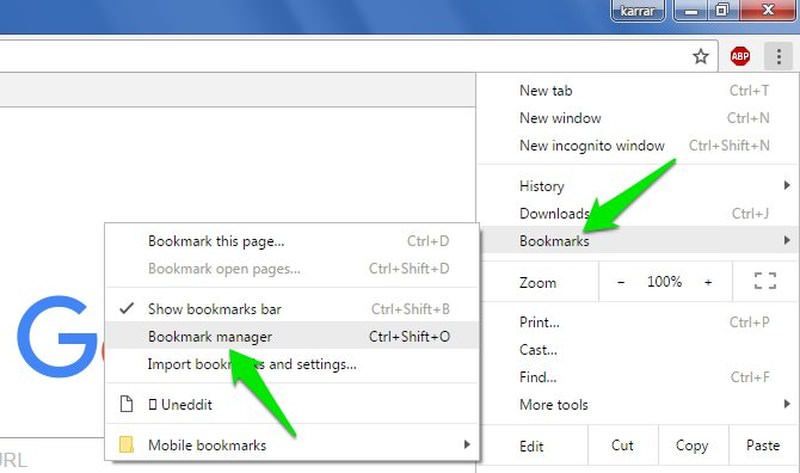Open the Chrome three-dot menu button
Viewport: 800px width, 473px height.
(778, 56)
